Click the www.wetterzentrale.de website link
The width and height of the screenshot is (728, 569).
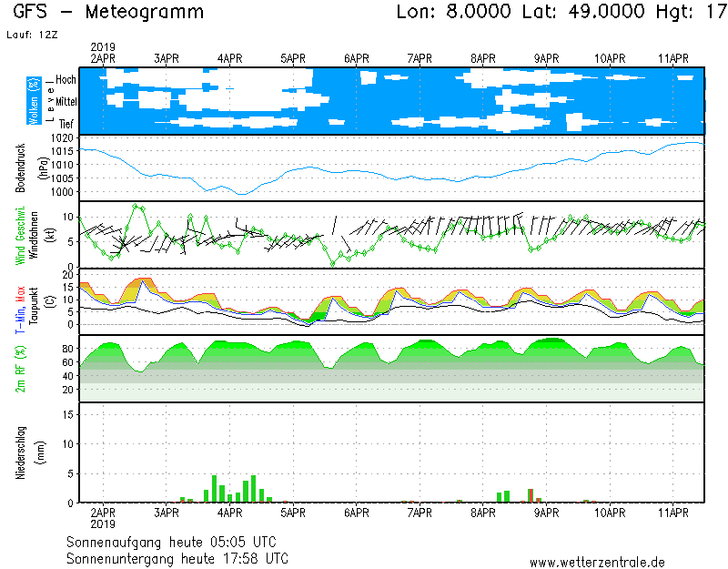597,563
